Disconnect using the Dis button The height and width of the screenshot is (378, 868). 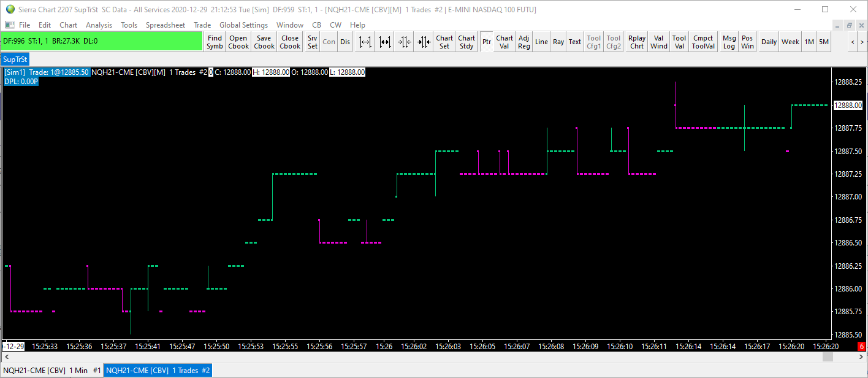tap(345, 42)
